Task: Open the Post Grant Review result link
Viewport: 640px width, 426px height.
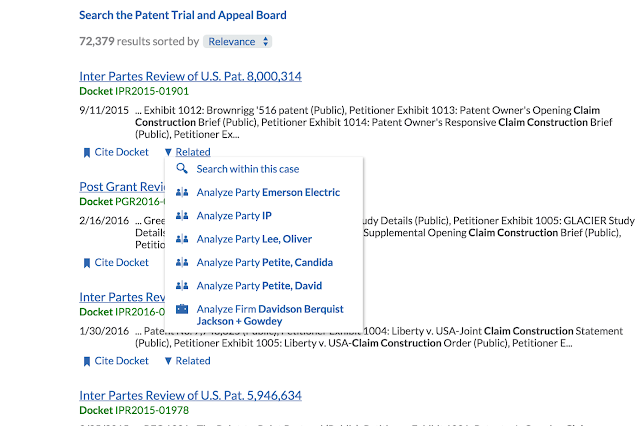Action: pos(122,187)
